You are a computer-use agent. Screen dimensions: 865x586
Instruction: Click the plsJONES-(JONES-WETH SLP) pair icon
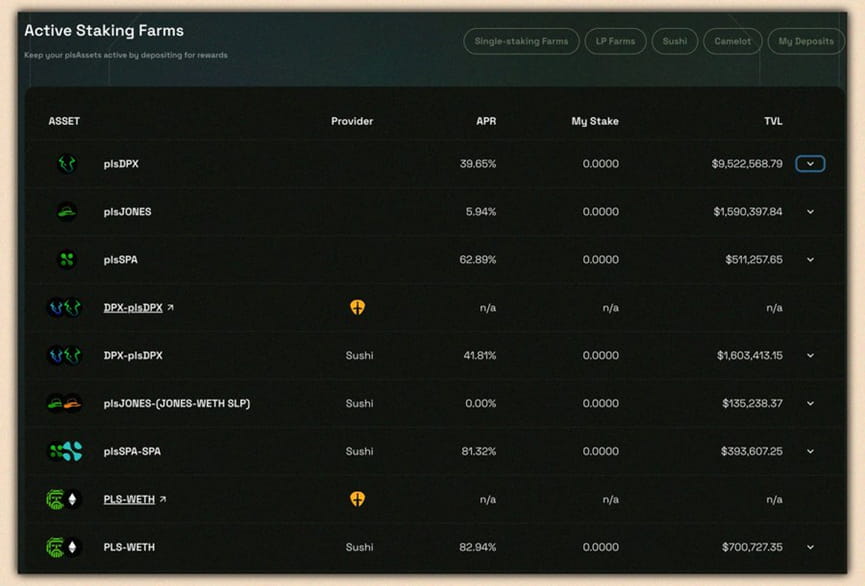pyautogui.click(x=65, y=403)
